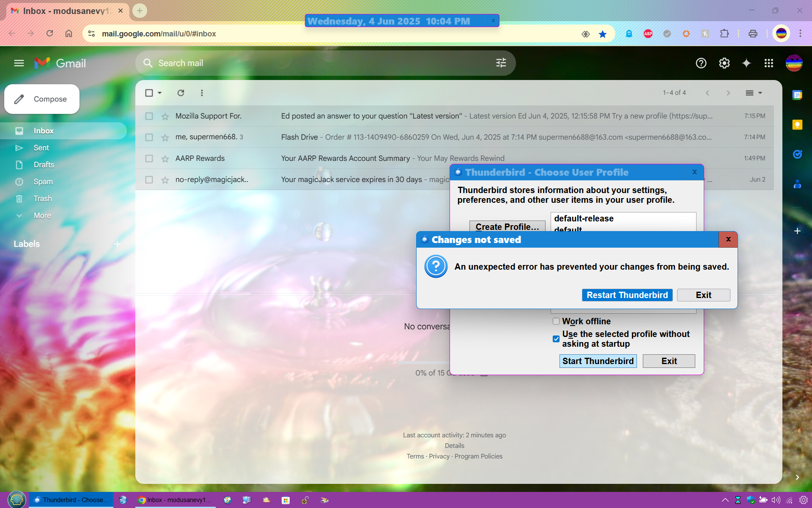Screen dimensions: 812x508
Task: Expand the More sidebar section
Action: click(x=42, y=215)
